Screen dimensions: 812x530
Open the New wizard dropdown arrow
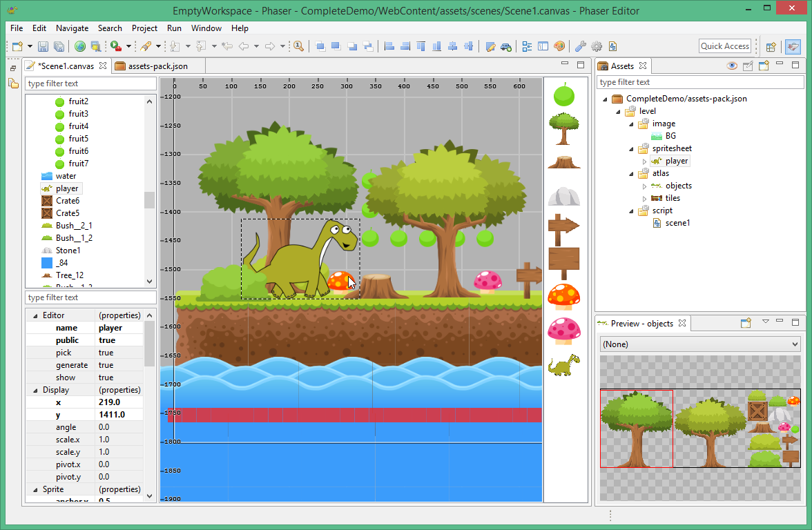30,47
